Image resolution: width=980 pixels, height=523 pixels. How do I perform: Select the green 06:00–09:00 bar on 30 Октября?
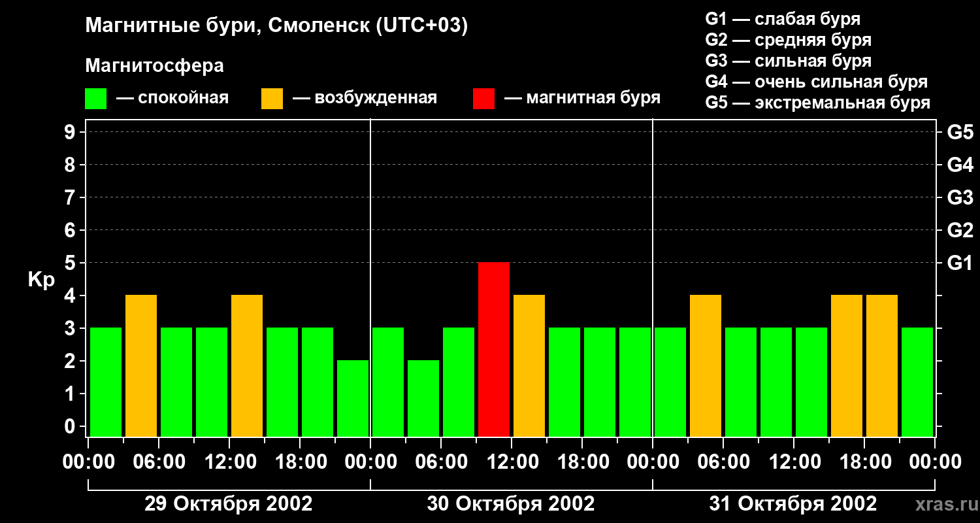click(x=459, y=382)
